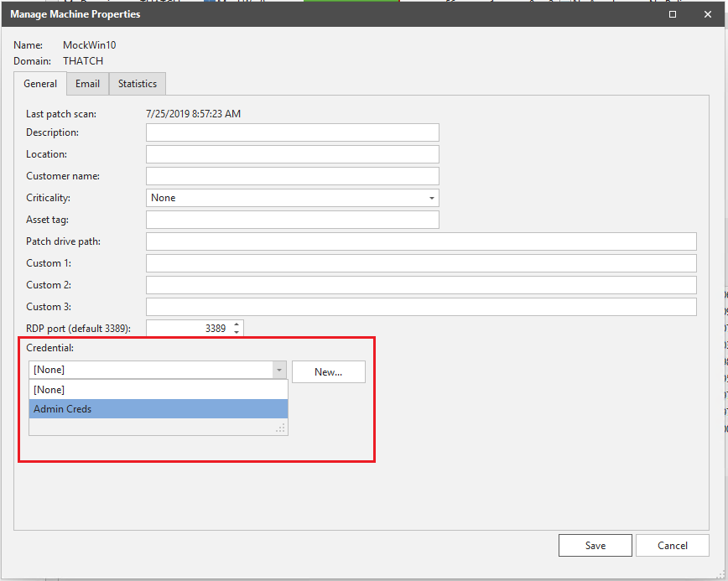
Task: Click into the Description field
Action: click(292, 132)
